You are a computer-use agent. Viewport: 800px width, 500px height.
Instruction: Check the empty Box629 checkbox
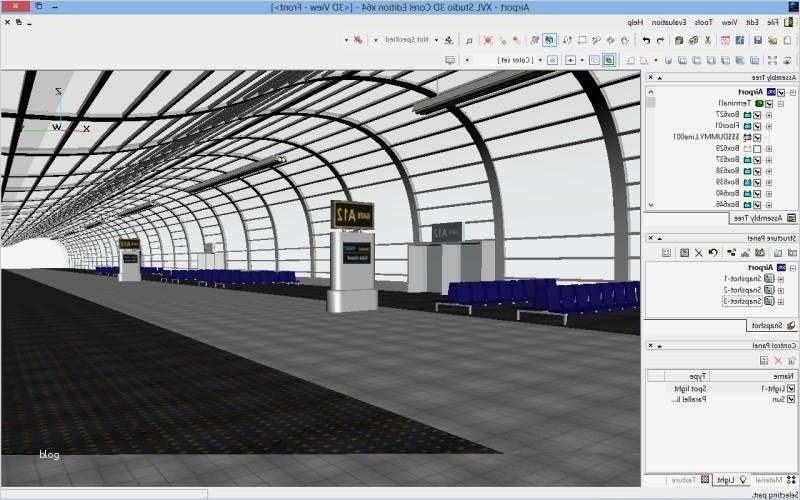point(757,149)
